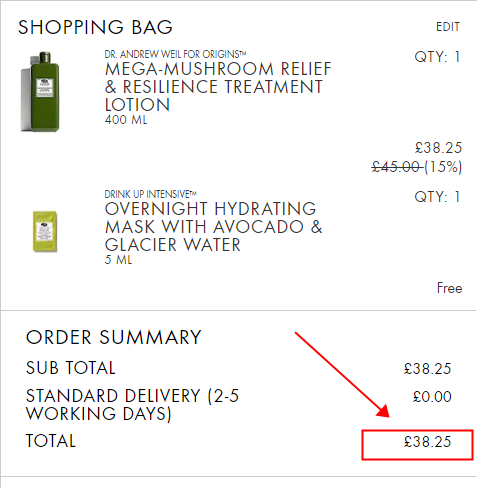Click the Standard Delivery option text
Viewport: 477px width, 488px height.
coord(132,404)
